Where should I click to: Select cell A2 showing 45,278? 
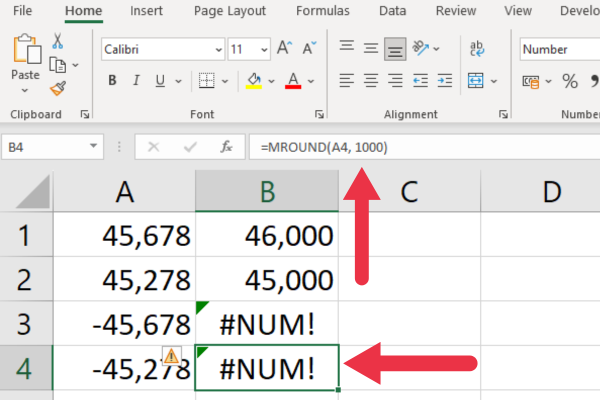pyautogui.click(x=124, y=279)
